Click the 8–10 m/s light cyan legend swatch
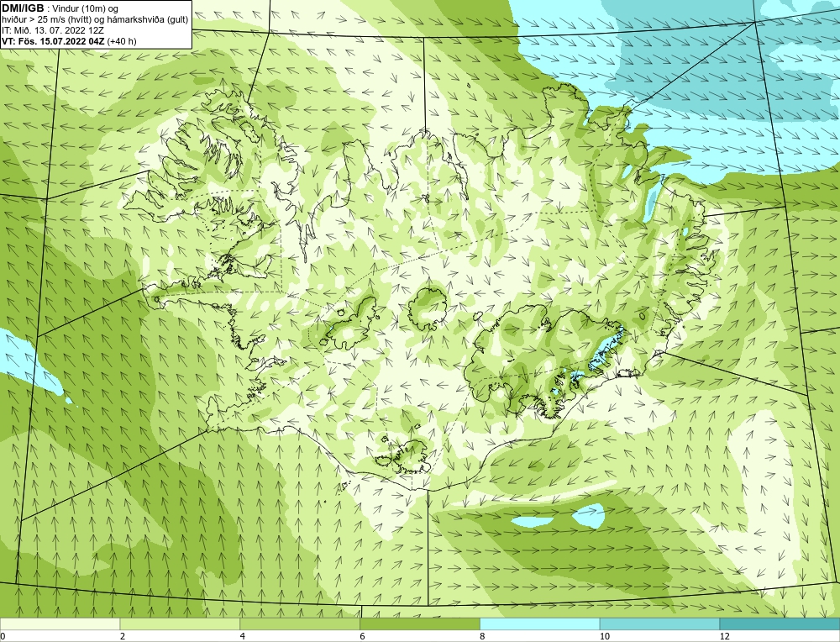 540,624
